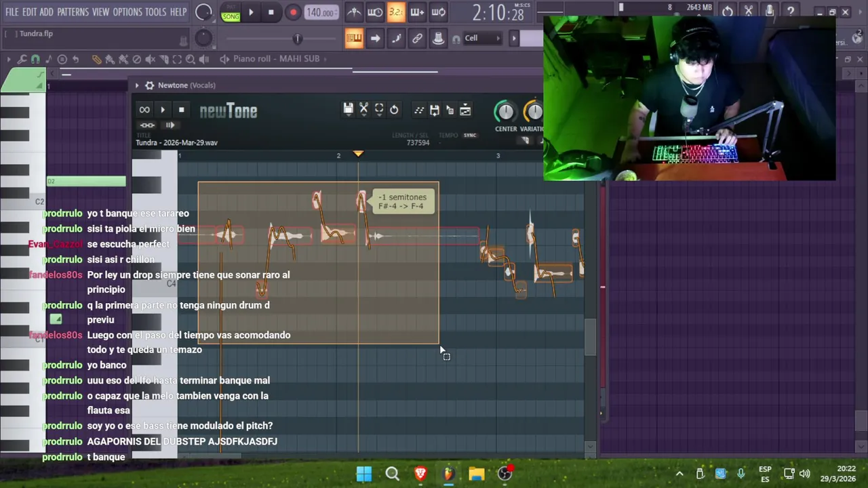Click the piano roll playback speaker icon
The height and width of the screenshot is (488, 868).
point(204,59)
